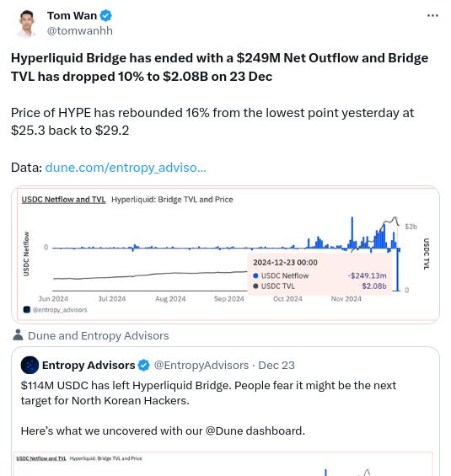This screenshot has width=451, height=476.
Task: Click the small entropy_advisors logo in chart
Action: point(27,310)
